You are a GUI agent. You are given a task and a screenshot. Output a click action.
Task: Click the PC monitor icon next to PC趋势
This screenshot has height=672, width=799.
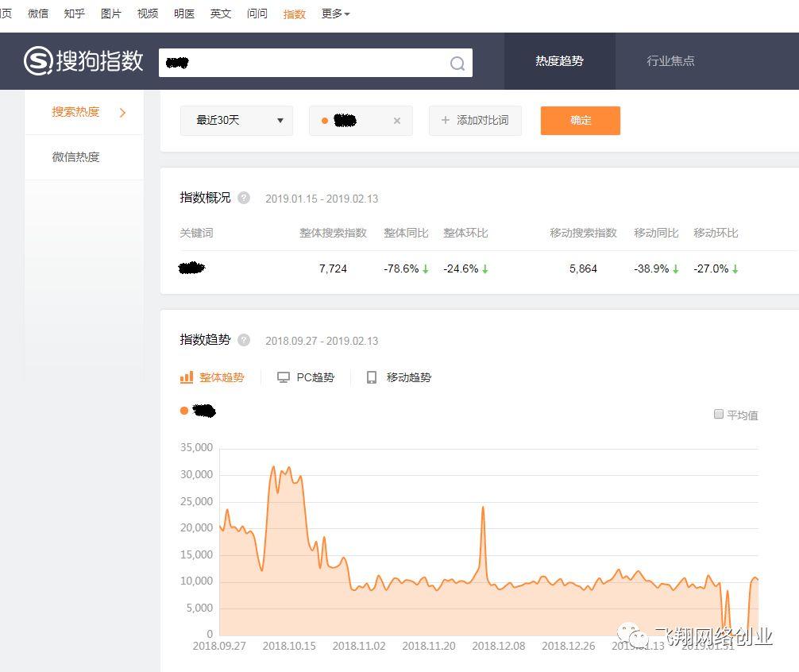(x=284, y=377)
